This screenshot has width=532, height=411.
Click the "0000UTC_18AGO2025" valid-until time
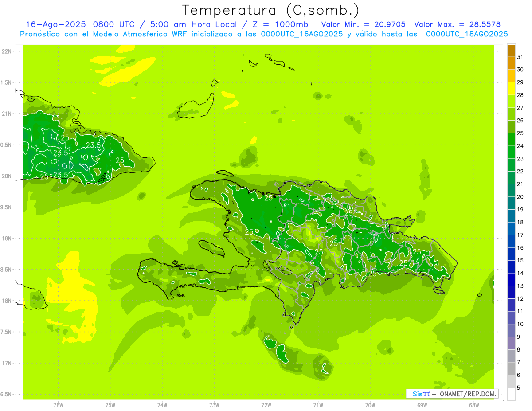[467, 34]
